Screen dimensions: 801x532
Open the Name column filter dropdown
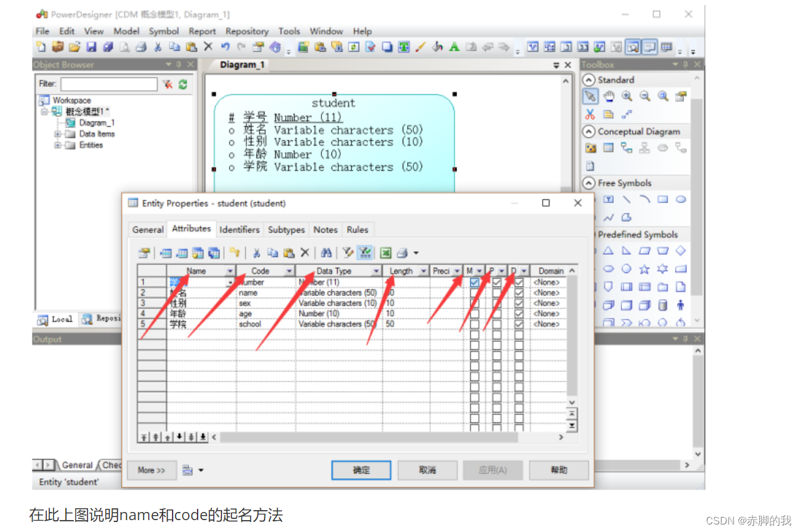click(230, 271)
